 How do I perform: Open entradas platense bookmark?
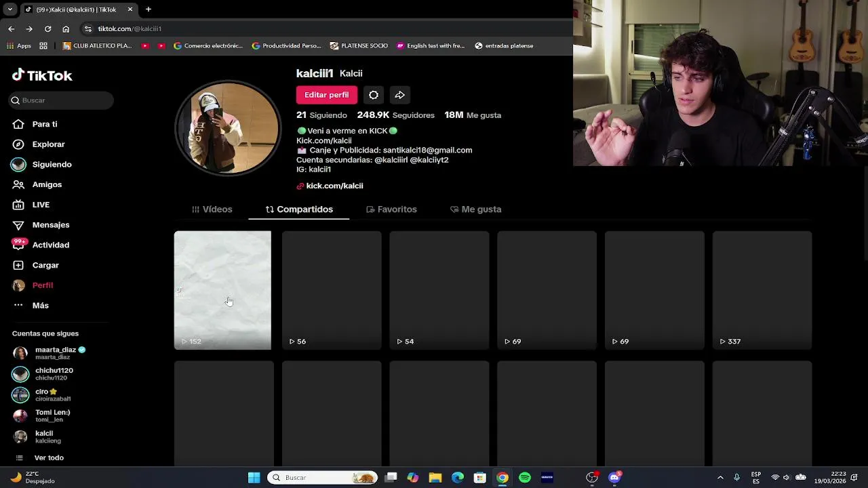click(x=505, y=46)
